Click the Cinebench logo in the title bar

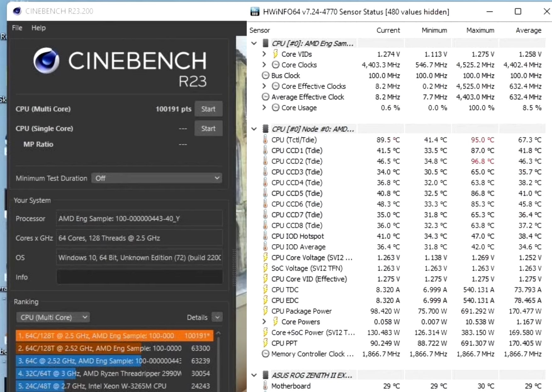[x=18, y=11]
